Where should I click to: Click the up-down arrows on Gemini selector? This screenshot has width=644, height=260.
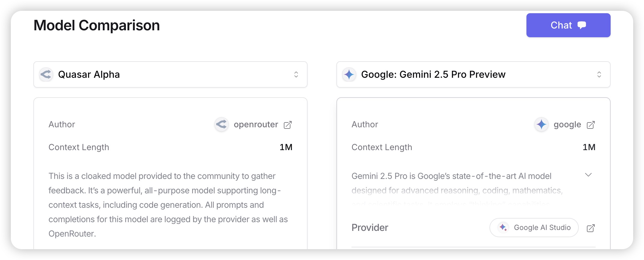599,74
